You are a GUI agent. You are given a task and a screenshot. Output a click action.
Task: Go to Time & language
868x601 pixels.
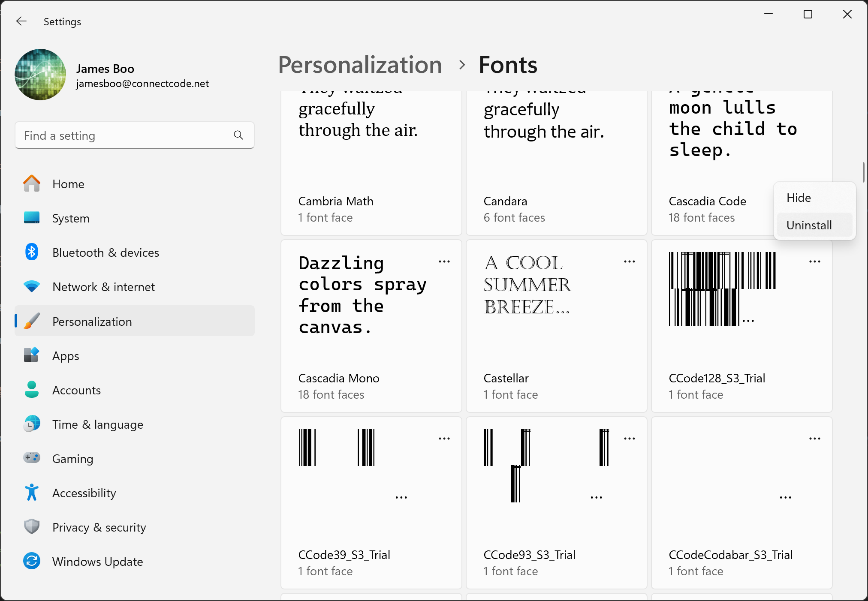(135, 424)
